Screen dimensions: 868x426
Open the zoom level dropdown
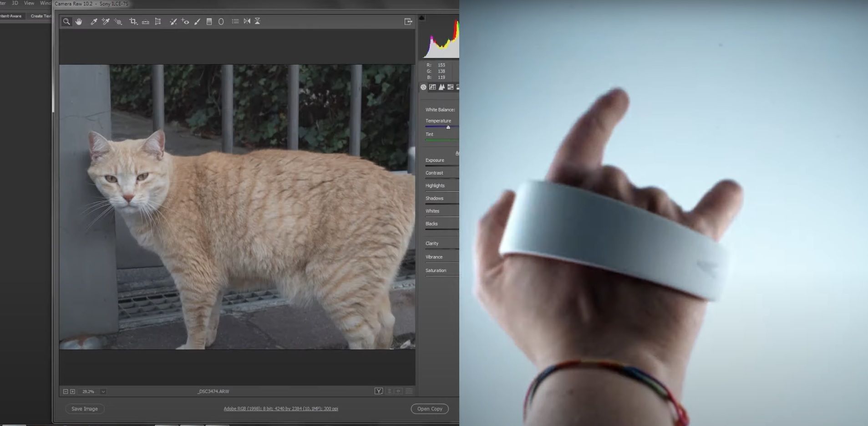(103, 391)
